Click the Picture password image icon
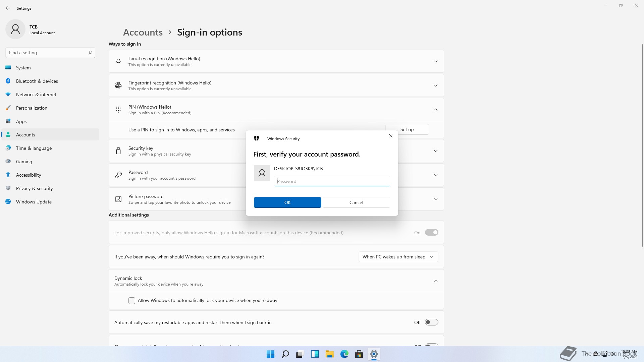 tap(118, 199)
